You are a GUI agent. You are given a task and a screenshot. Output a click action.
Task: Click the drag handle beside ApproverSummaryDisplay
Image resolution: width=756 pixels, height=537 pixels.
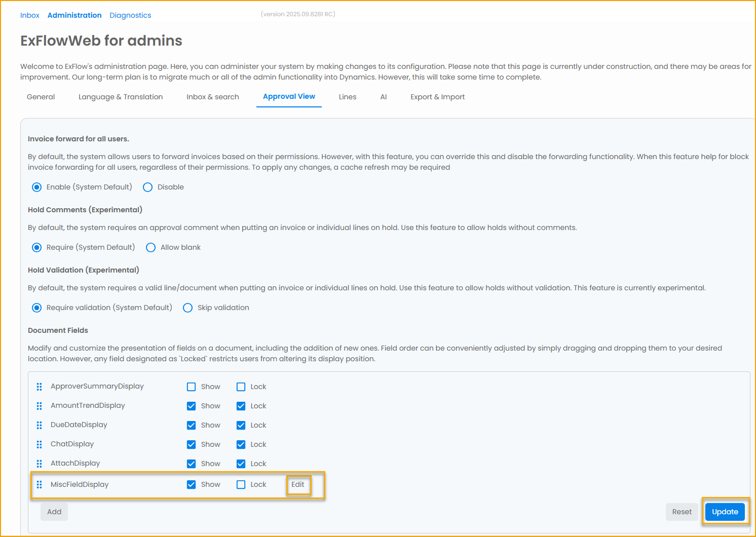pos(39,386)
